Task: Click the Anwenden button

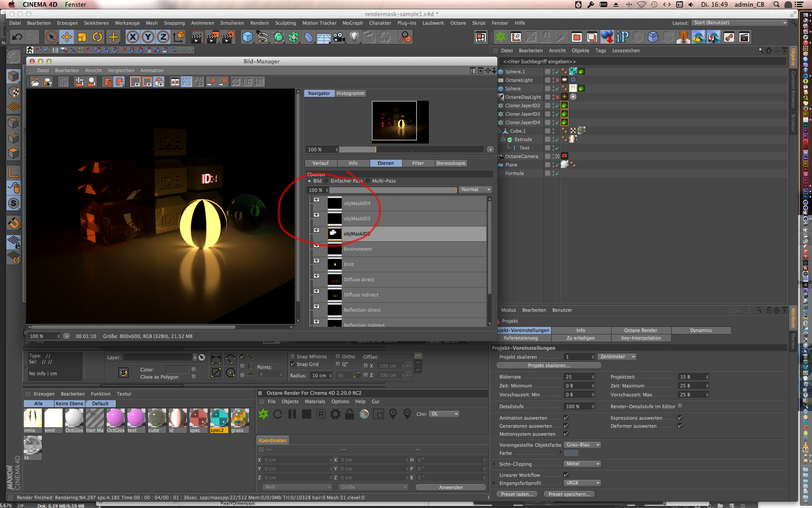Action: click(450, 487)
